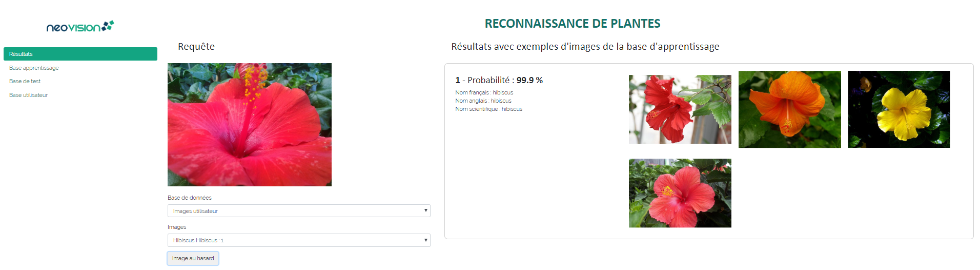Open the Images dropdown showing Hibiscus
Image resolution: width=980 pixels, height=270 pixels.
tap(298, 240)
